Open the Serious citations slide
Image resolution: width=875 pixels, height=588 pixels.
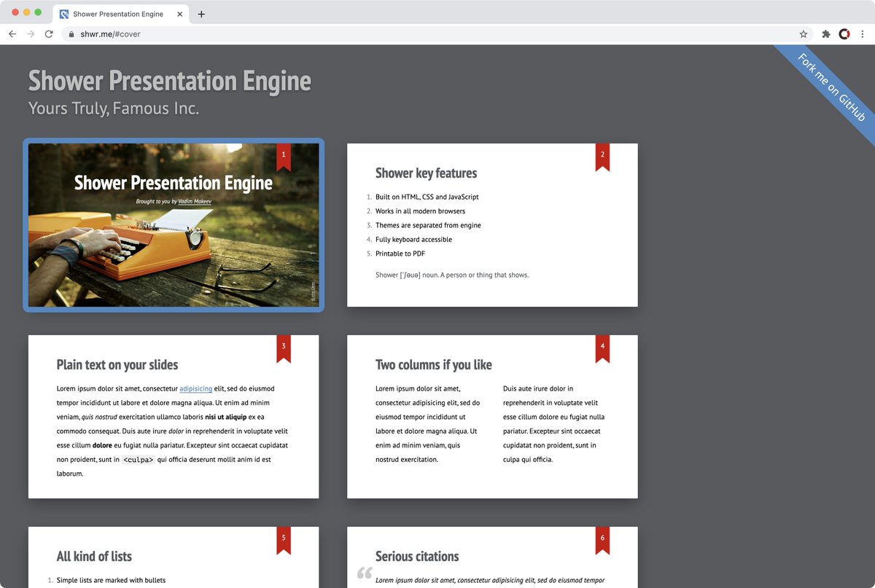point(492,557)
